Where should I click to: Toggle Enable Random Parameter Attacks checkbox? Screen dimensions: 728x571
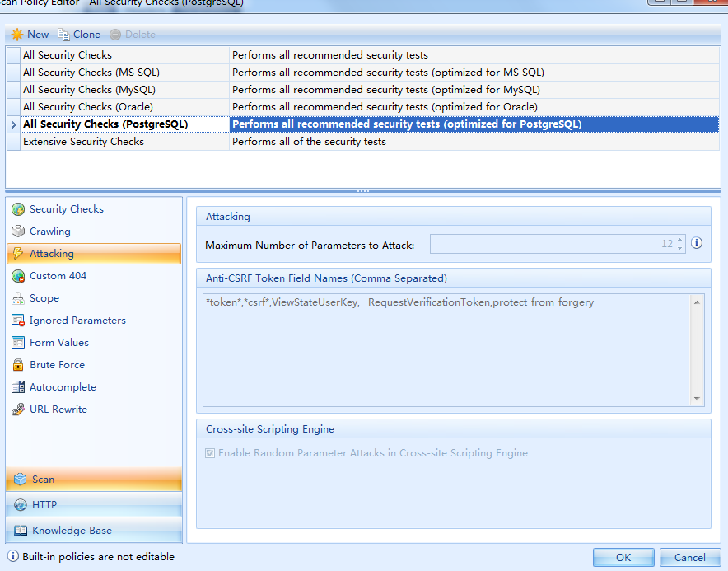point(210,453)
